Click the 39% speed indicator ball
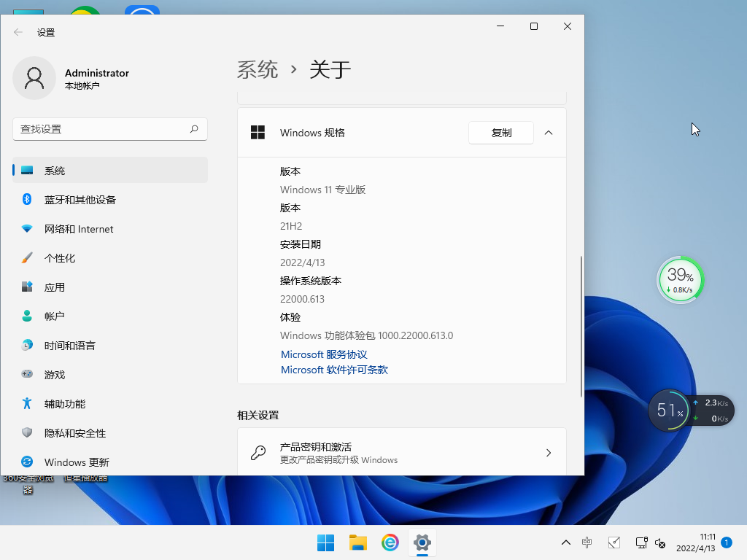Image resolution: width=747 pixels, height=560 pixels. pos(680,279)
